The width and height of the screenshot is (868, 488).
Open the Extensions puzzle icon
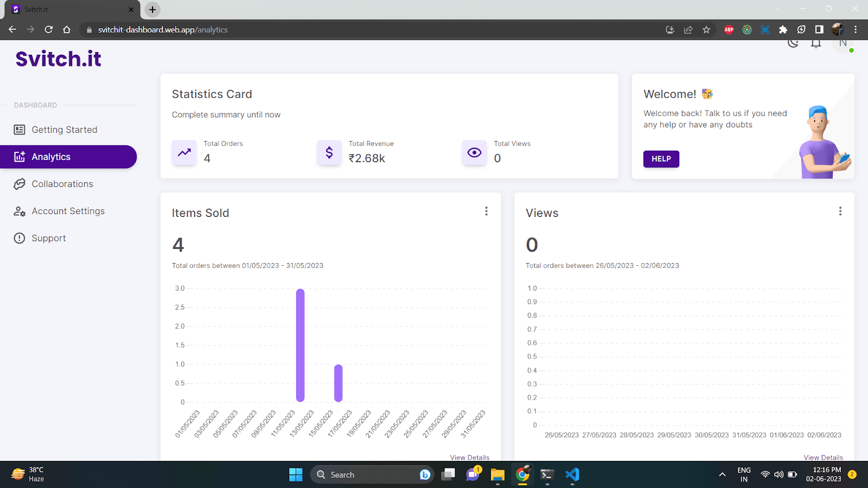click(x=783, y=30)
